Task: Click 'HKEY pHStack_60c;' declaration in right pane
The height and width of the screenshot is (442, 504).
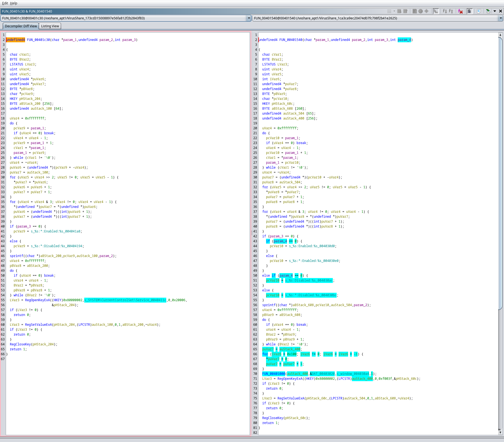Action: click(278, 104)
